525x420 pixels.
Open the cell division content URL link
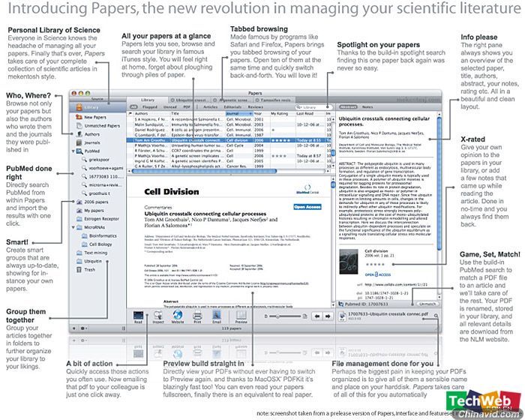click(x=396, y=285)
